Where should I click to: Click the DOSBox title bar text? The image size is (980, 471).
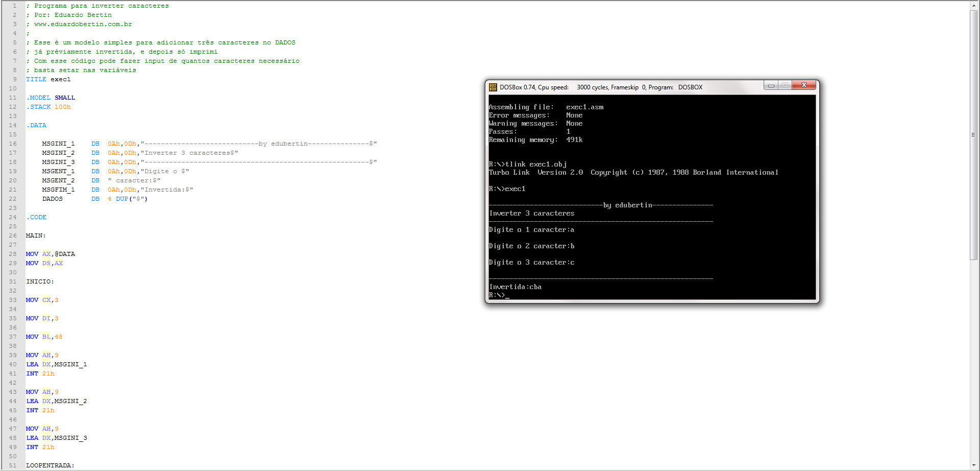(x=601, y=87)
